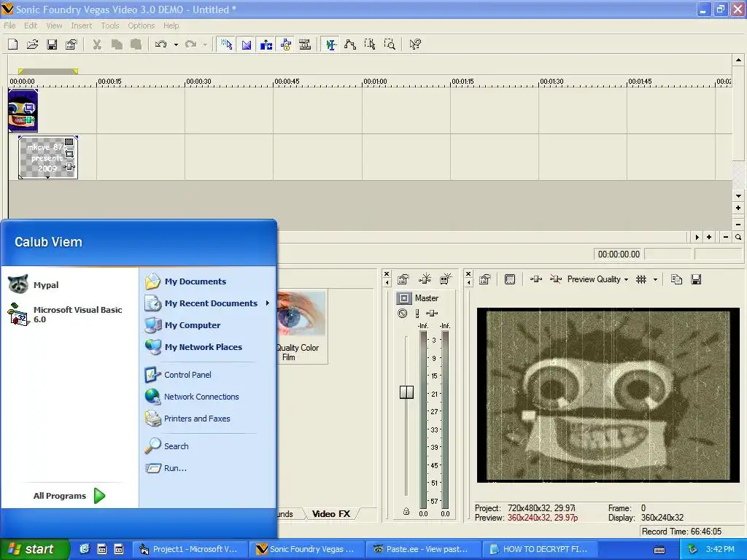Toggle Master bus solo exclamation icon
747x560 pixels.
[417, 314]
